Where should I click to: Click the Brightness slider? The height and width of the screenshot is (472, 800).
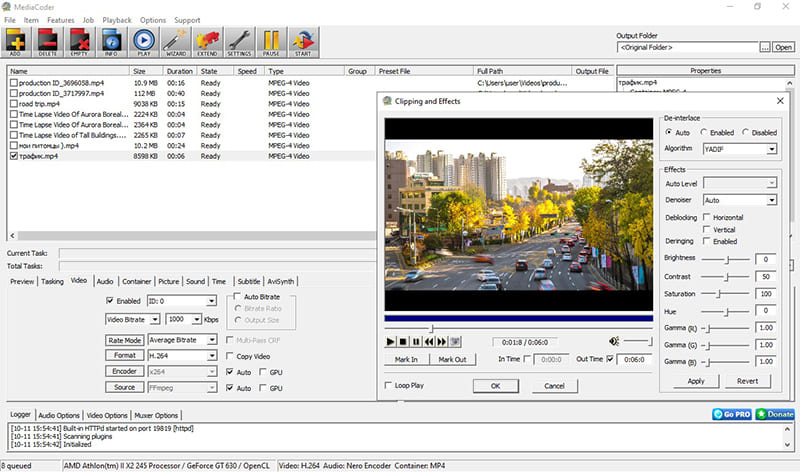pyautogui.click(x=725, y=260)
